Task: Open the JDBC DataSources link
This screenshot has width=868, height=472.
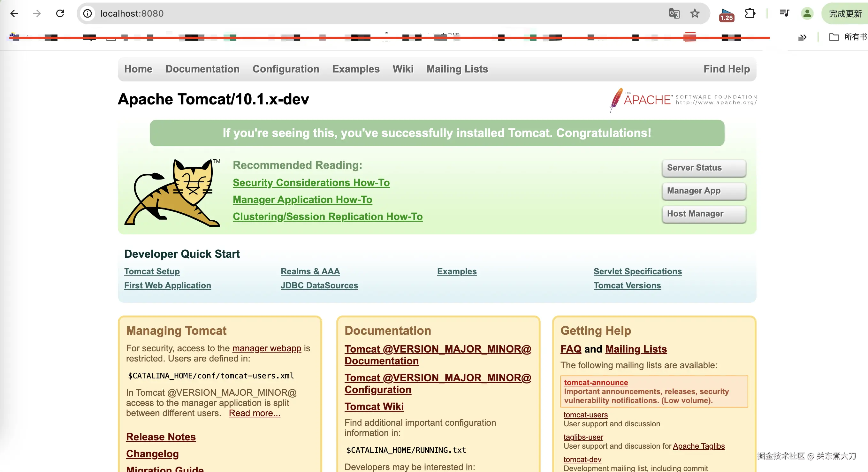Action: tap(319, 285)
